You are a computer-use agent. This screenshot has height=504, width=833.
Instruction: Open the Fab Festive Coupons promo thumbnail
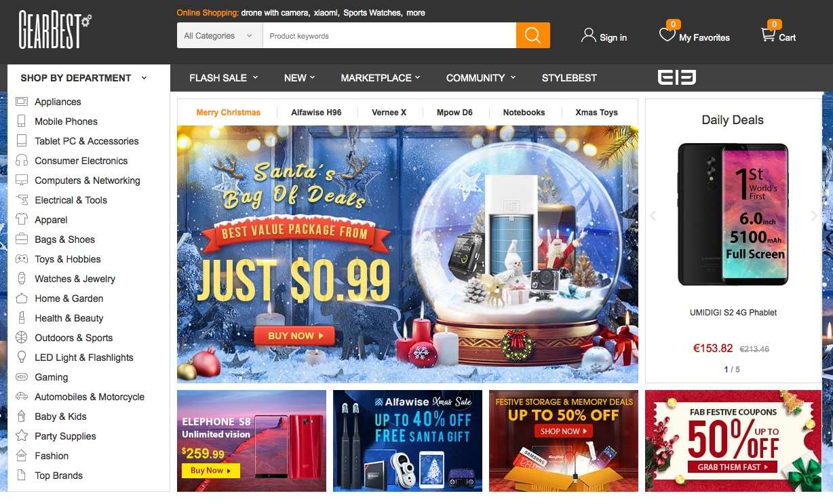pos(733,441)
